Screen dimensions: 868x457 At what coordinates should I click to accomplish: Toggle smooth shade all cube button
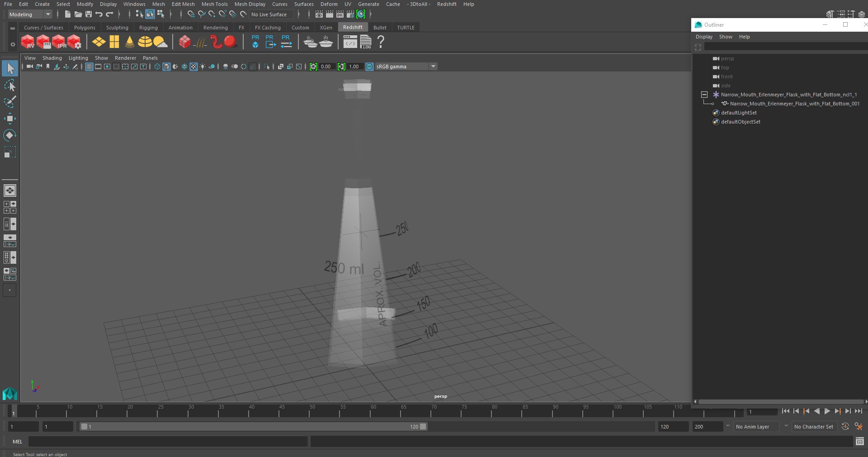[166, 67]
